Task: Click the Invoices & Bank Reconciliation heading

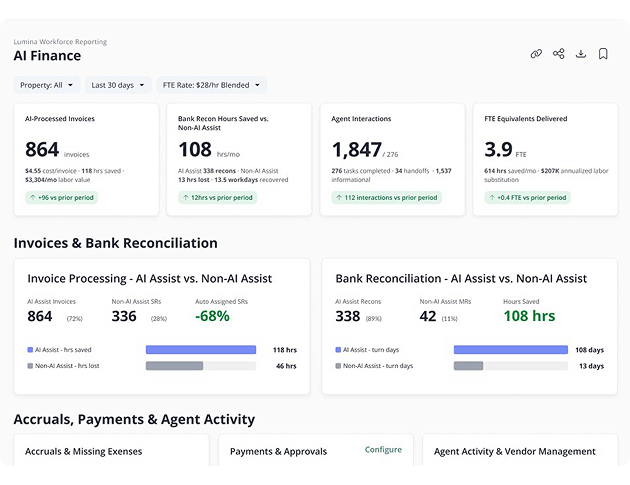Action: [x=116, y=243]
